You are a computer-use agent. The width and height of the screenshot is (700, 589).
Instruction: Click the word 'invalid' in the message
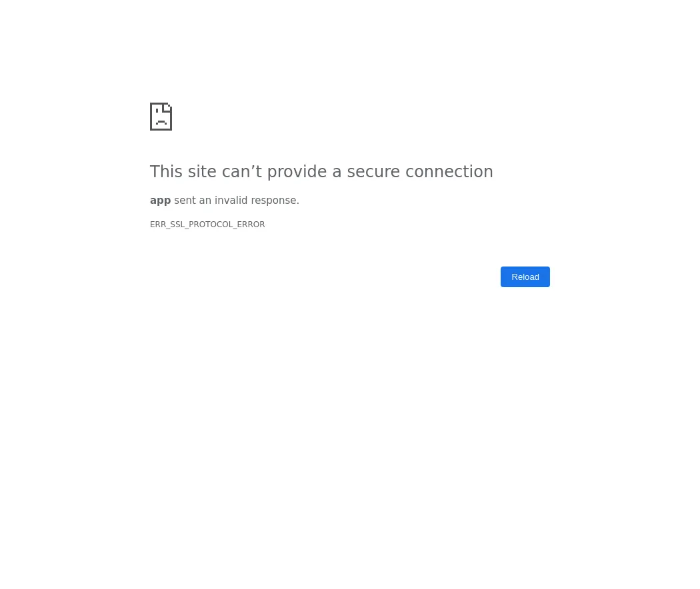[x=231, y=201]
